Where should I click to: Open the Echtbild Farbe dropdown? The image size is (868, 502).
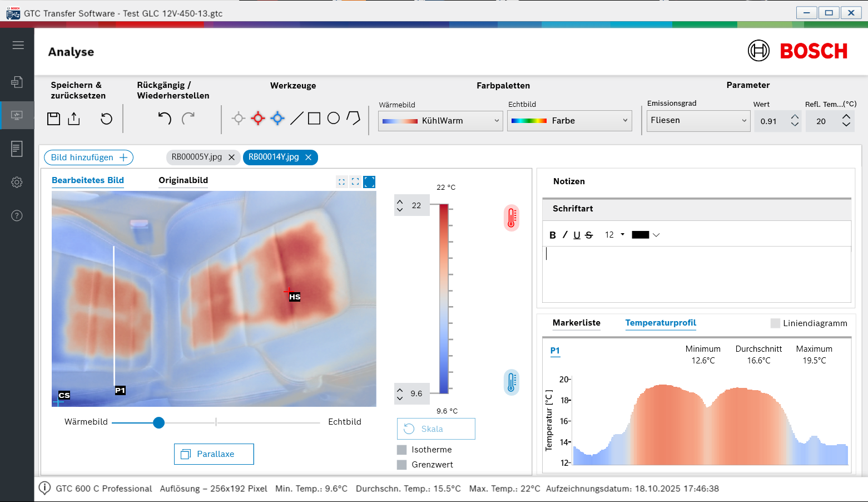(569, 121)
